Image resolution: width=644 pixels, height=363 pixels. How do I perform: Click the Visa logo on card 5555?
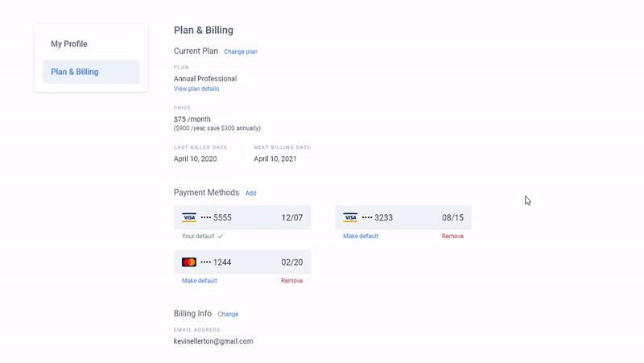click(189, 217)
